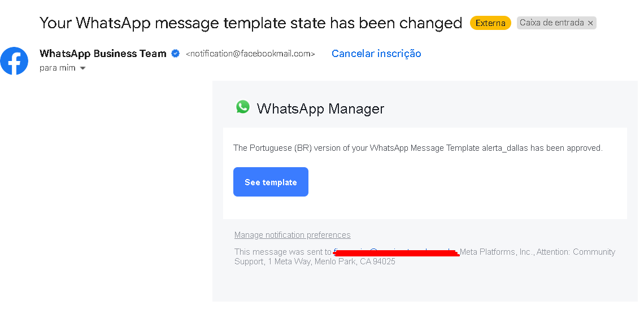Click the Cancelar inscrição link
This screenshot has width=644, height=327.
[x=376, y=54]
